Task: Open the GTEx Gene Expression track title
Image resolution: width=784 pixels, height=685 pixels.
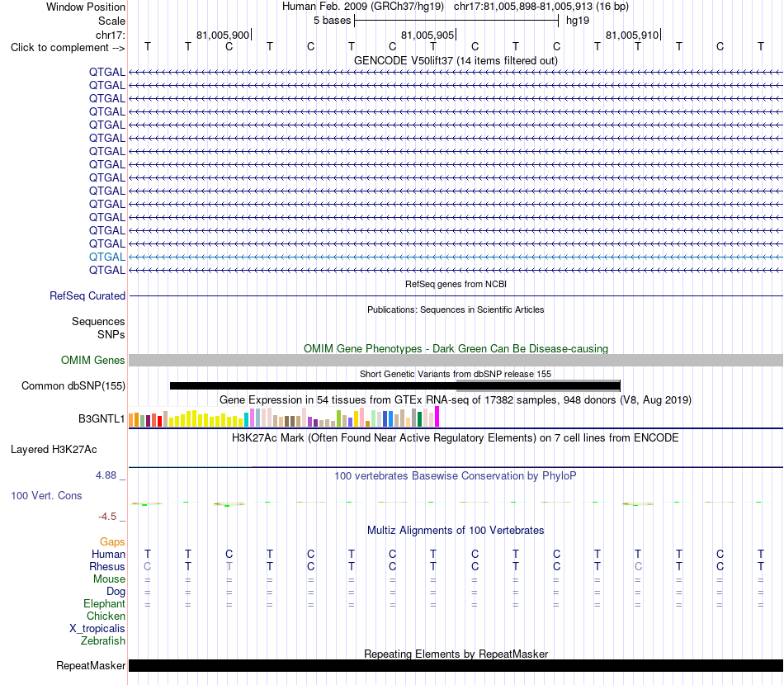Action: [x=456, y=400]
